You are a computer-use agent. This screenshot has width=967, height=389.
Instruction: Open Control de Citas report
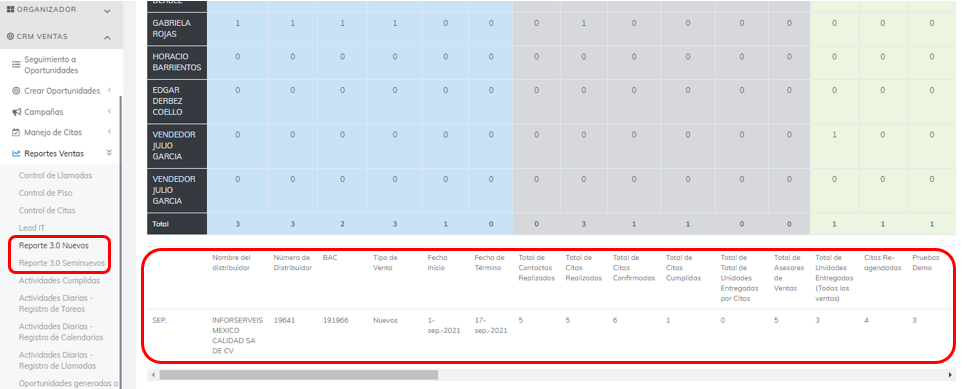coord(47,210)
